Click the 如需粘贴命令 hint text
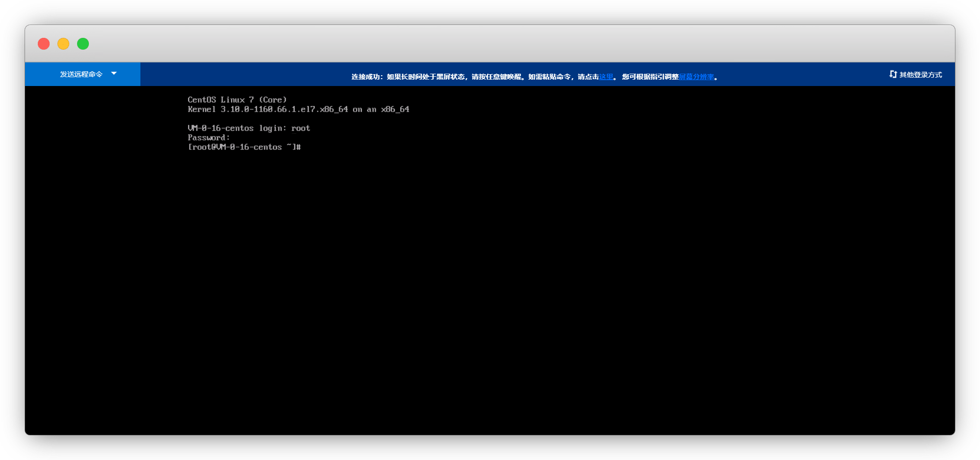980x460 pixels. 549,77
